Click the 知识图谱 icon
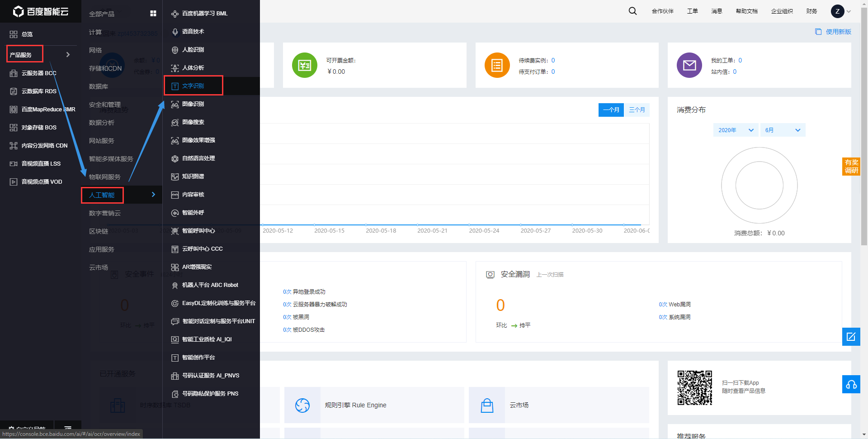Screen dimensions: 868x439 [175, 177]
